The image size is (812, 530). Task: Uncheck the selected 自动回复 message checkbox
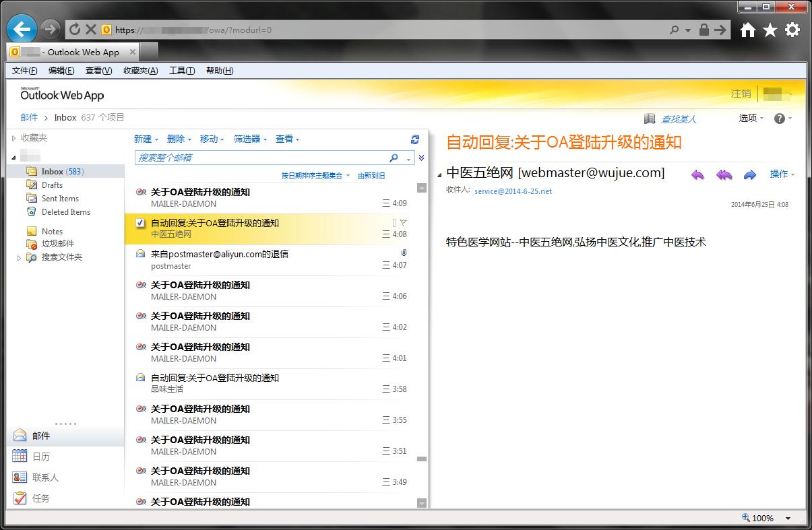[140, 223]
